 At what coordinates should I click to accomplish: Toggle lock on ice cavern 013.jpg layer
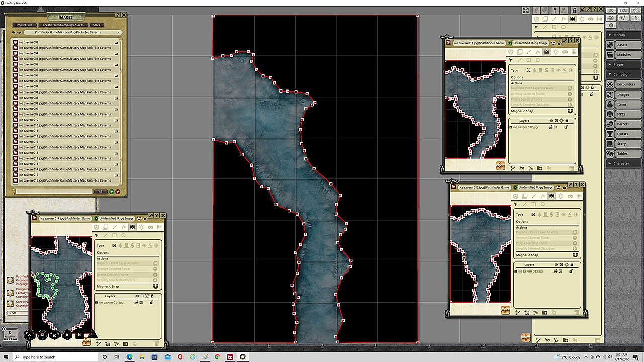coord(571,271)
